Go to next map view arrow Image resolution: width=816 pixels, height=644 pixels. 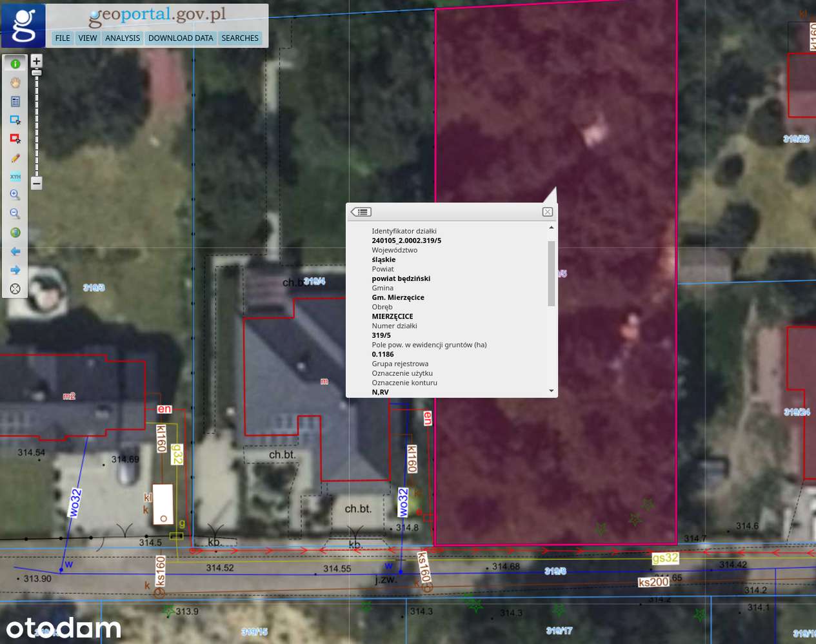[x=15, y=269]
